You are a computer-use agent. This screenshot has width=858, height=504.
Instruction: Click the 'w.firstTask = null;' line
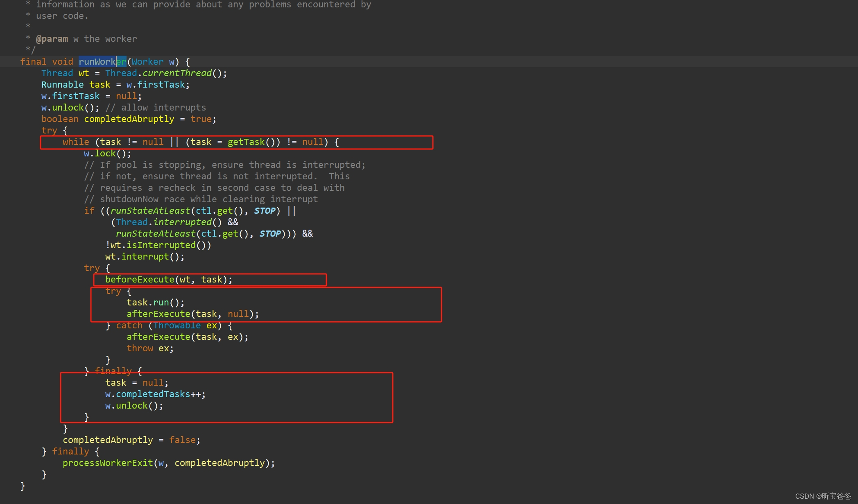click(x=91, y=96)
